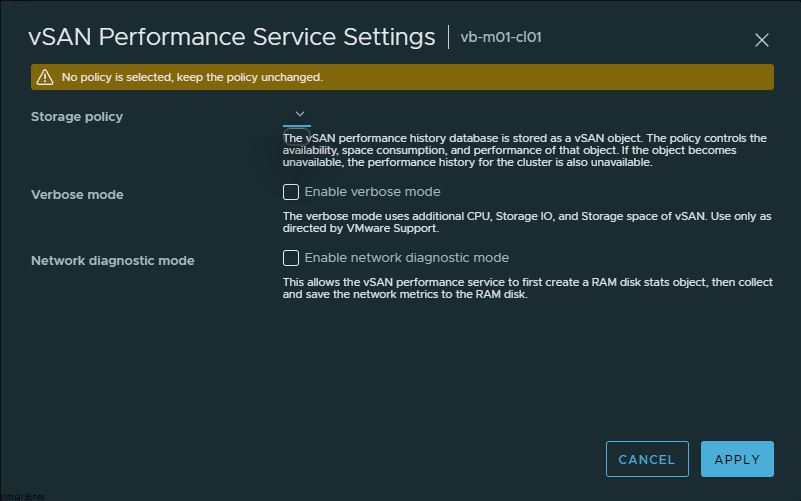Click the 'Enable network diagnostic mode' label text
Image resolution: width=801 pixels, height=501 pixels.
tap(406, 258)
